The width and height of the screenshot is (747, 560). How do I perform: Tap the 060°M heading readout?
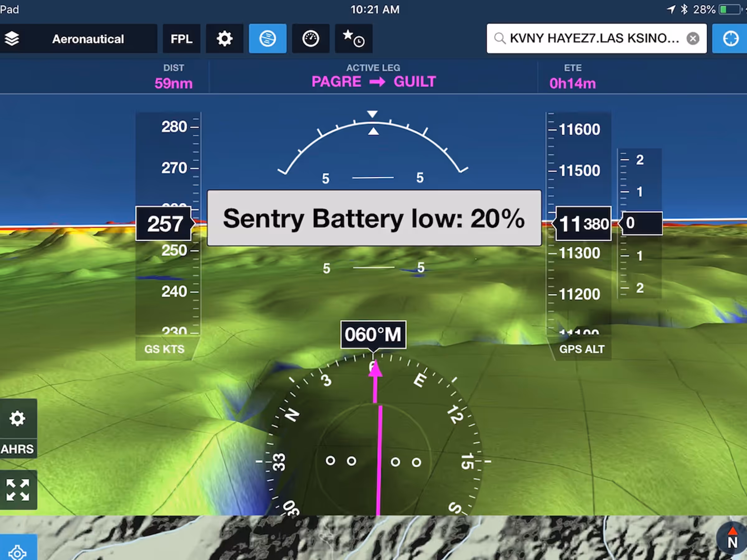point(373,334)
